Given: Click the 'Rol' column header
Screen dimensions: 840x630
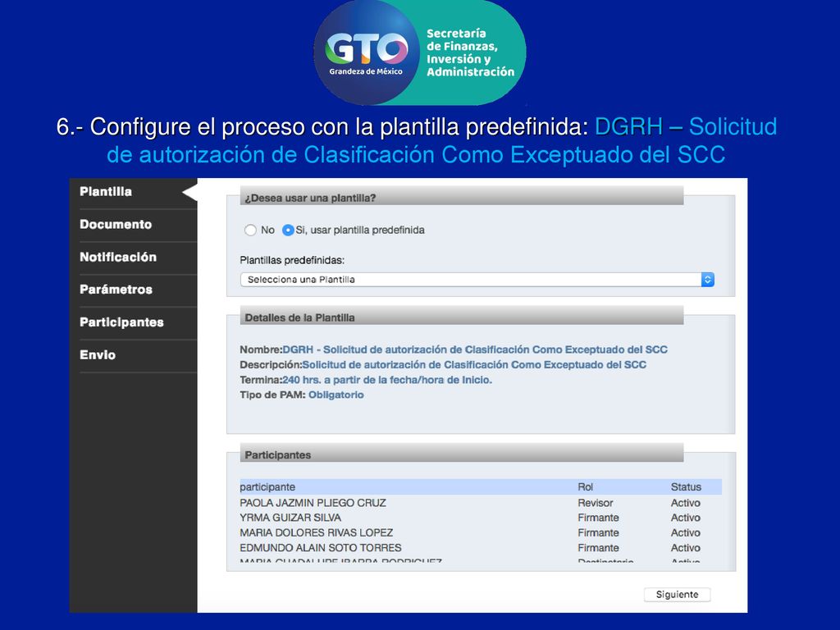Looking at the screenshot, I should (585, 487).
